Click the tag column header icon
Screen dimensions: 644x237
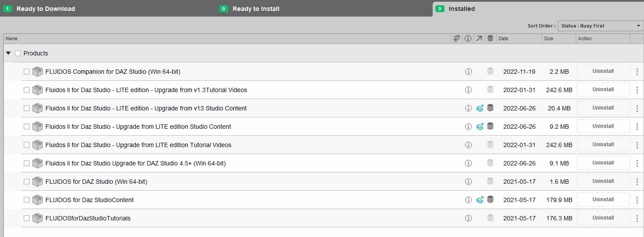(x=456, y=38)
